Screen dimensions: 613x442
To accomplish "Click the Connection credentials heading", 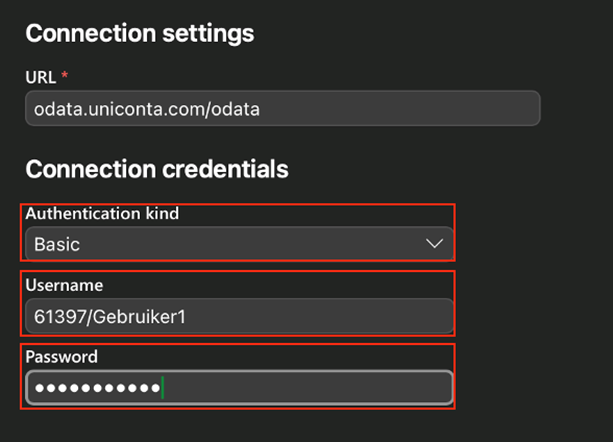I will point(157,169).
